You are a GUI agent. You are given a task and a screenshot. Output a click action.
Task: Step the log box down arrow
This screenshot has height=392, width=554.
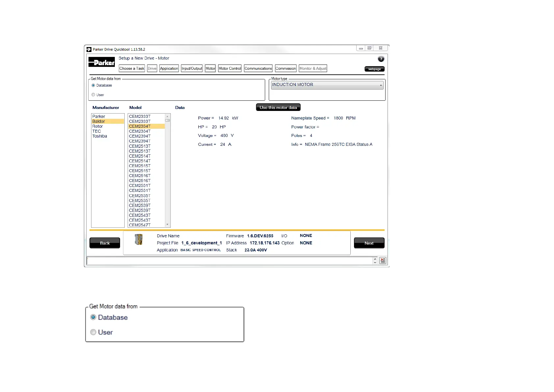tap(375, 262)
